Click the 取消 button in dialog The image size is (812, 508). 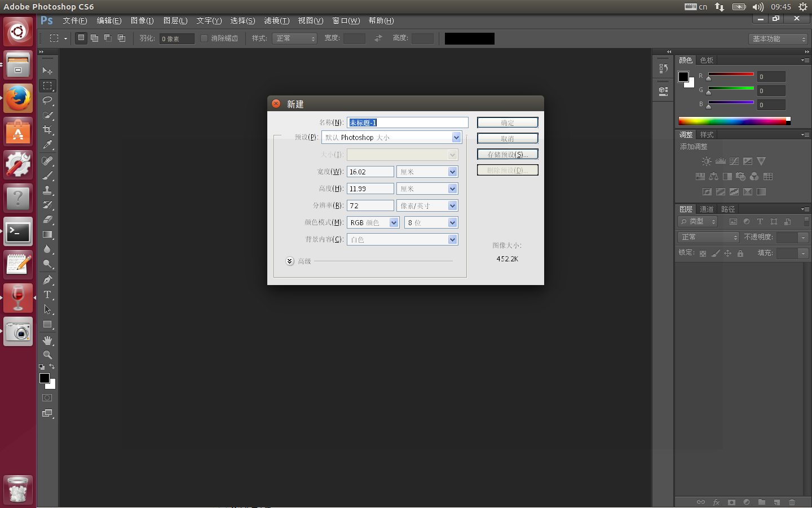[507, 138]
